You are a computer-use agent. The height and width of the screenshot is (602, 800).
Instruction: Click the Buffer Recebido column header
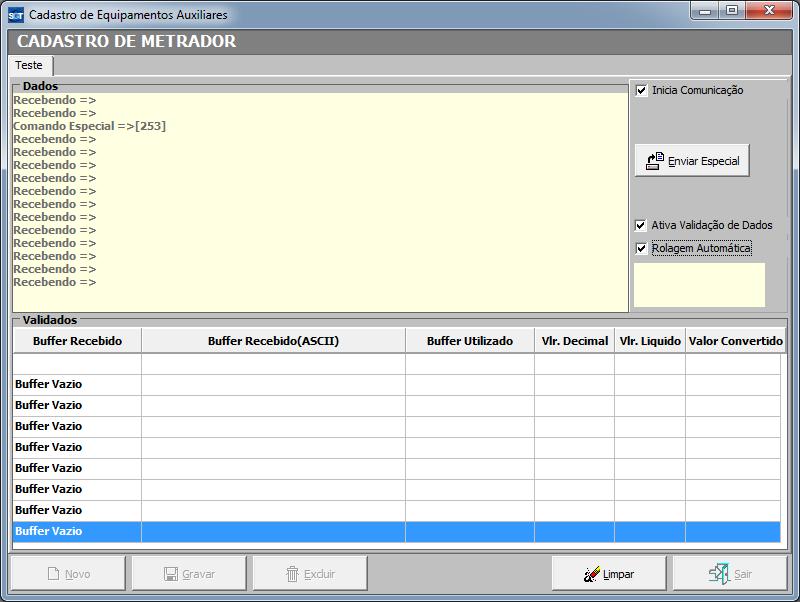click(77, 341)
